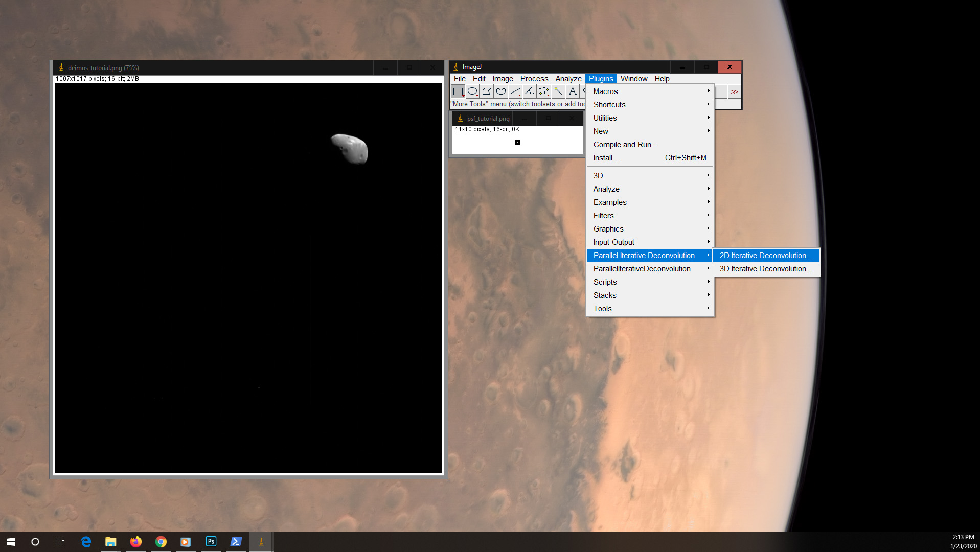This screenshot has height=552, width=980.
Task: Click Install plugin menu entry
Action: click(x=606, y=158)
